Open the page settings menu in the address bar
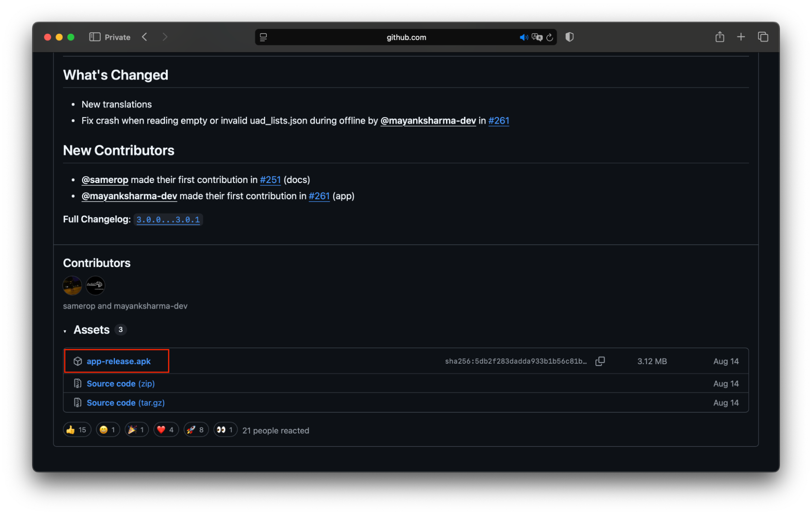Image resolution: width=812 pixels, height=515 pixels. [263, 37]
